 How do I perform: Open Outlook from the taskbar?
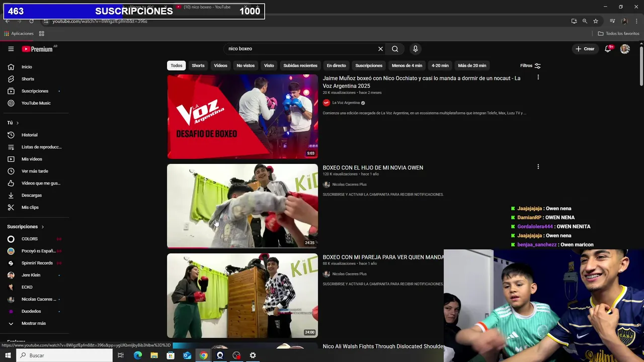187,355
